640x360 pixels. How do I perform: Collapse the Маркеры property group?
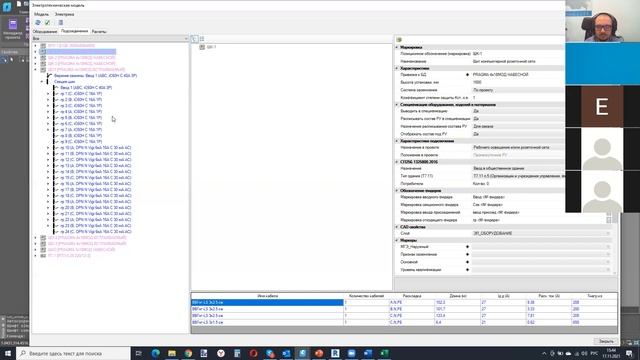click(x=397, y=240)
